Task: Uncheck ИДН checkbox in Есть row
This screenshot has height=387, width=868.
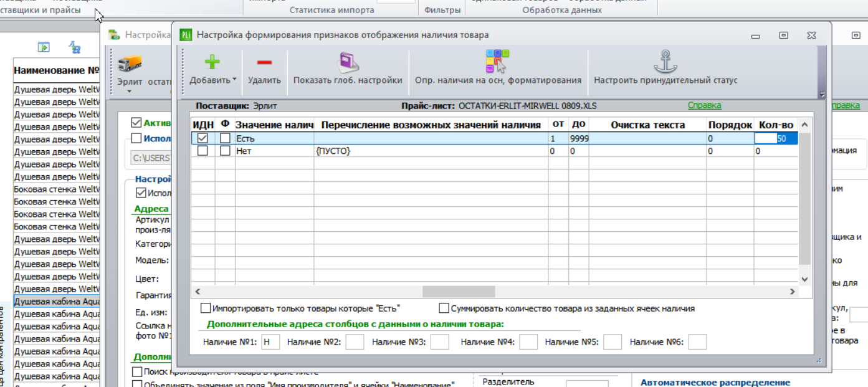Action: click(203, 138)
